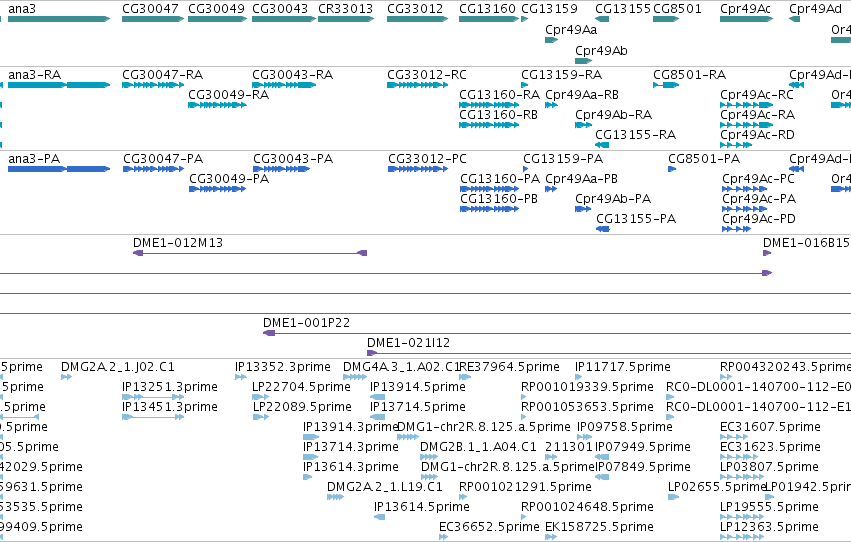Select the CR33013 gene feature

(x=346, y=19)
